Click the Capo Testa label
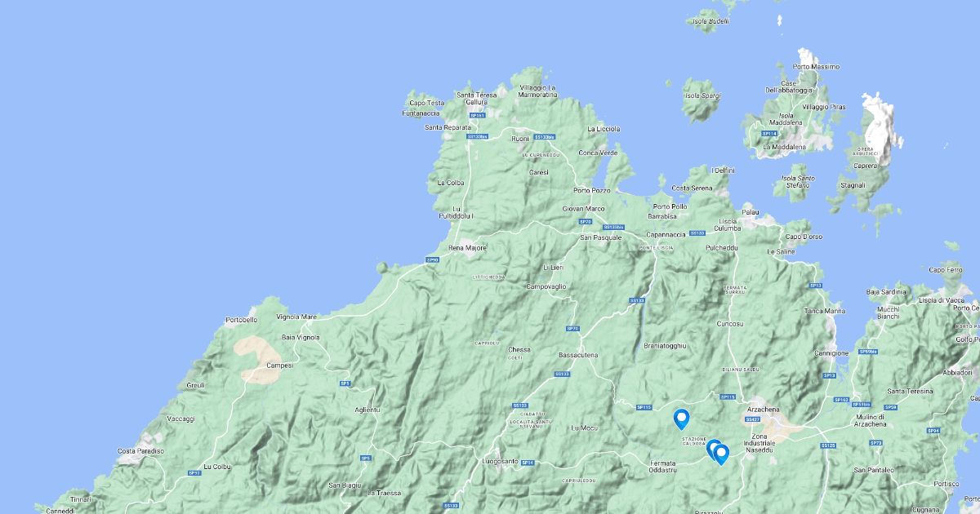The height and width of the screenshot is (514, 980). tap(426, 103)
